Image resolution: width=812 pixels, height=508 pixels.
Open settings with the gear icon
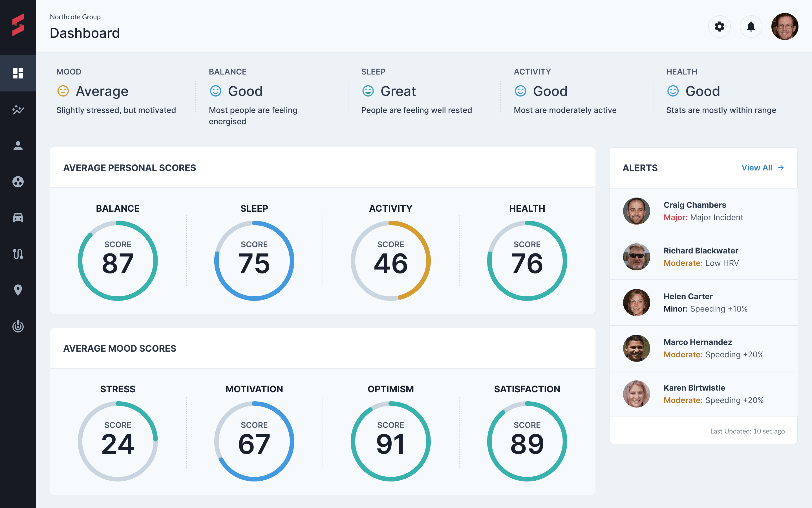coord(720,27)
